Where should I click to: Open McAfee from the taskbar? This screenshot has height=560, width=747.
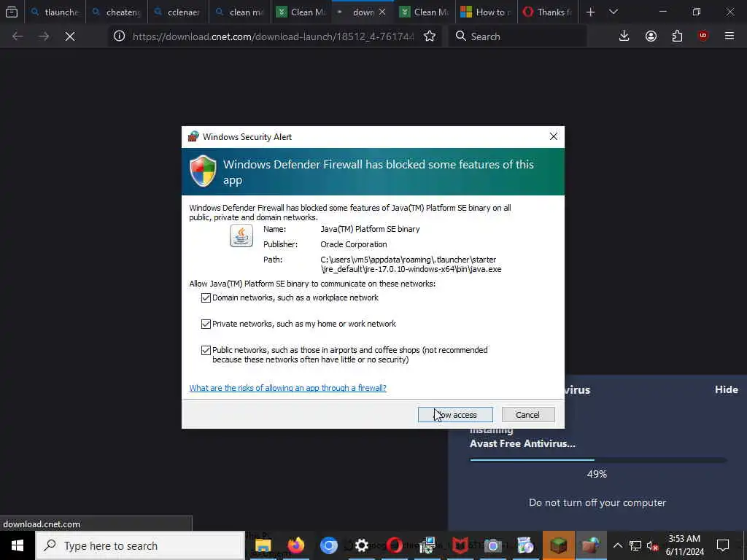click(x=460, y=545)
